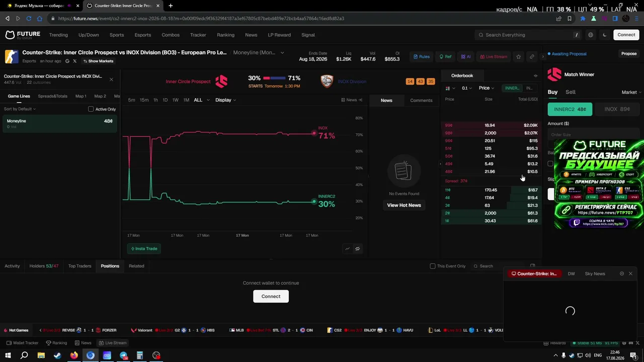Expand the ALL timeframe dropdown arrow

click(x=208, y=100)
